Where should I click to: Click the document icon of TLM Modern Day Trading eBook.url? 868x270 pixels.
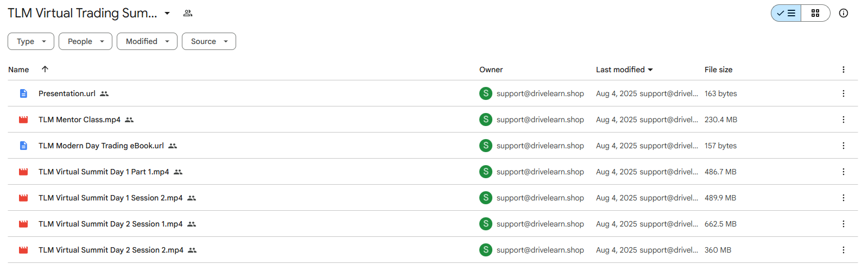click(x=23, y=146)
